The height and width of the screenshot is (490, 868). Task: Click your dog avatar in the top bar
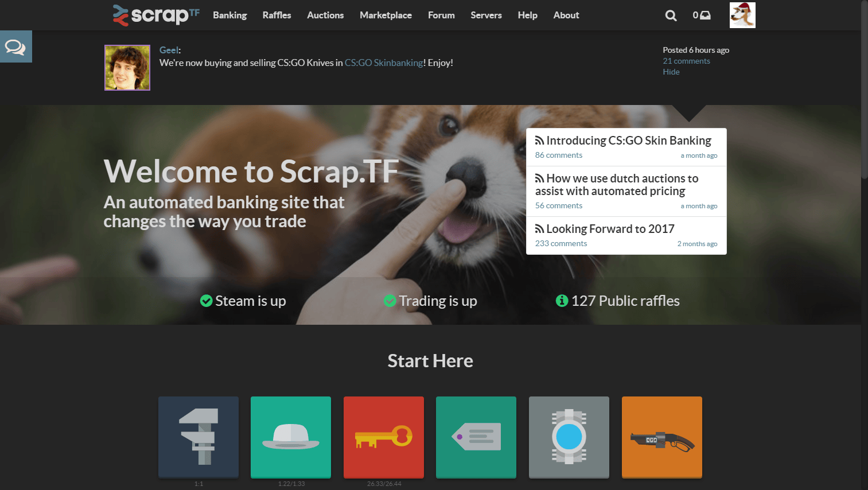pyautogui.click(x=742, y=15)
